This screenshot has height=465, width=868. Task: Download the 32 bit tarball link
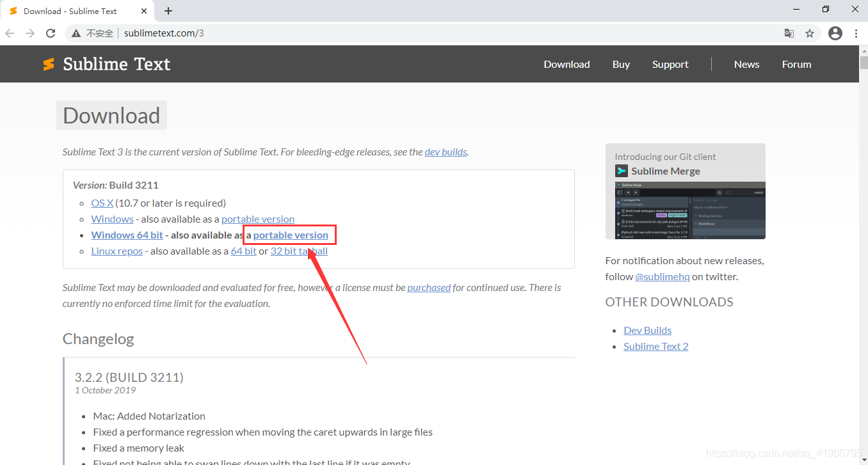click(x=299, y=251)
